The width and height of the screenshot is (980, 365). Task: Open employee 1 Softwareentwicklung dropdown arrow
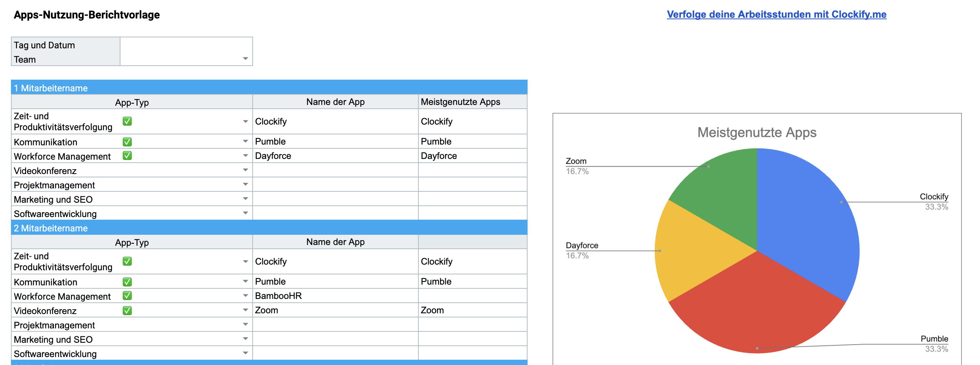click(245, 213)
